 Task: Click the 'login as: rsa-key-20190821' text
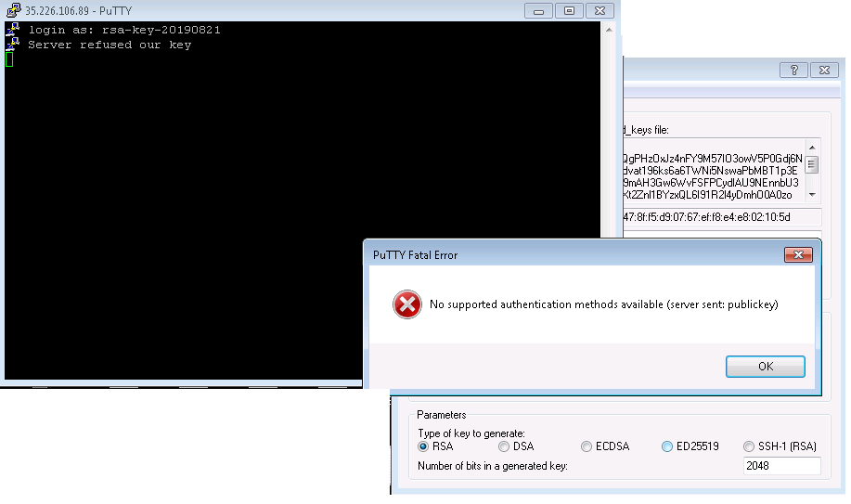click(124, 30)
